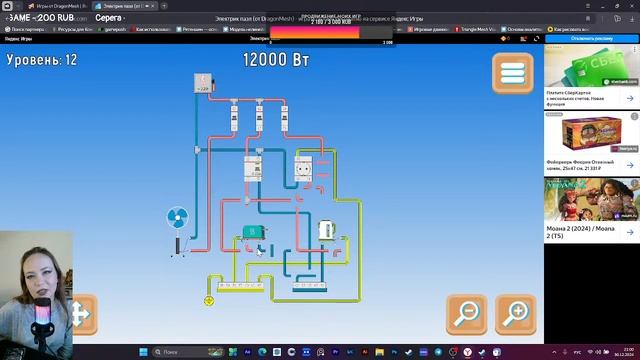Click the blue wire T-junction above the RCD
640x360 pixels.
pyautogui.click(x=259, y=150)
